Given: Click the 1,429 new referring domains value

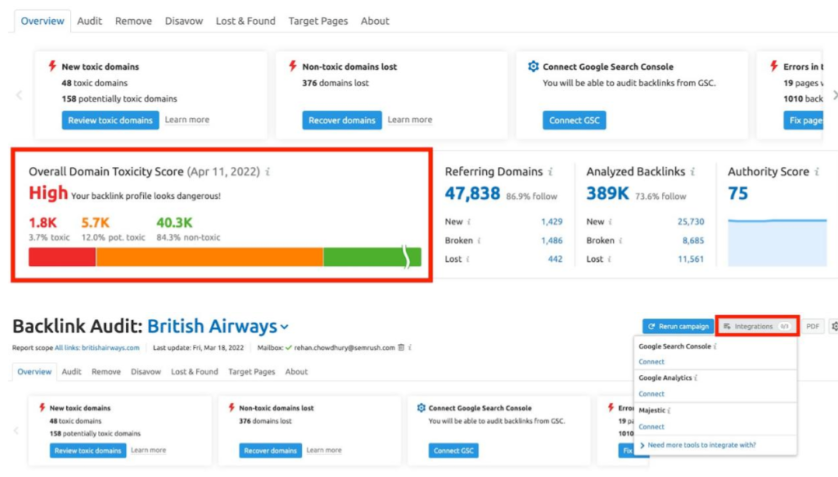Looking at the screenshot, I should (552, 222).
